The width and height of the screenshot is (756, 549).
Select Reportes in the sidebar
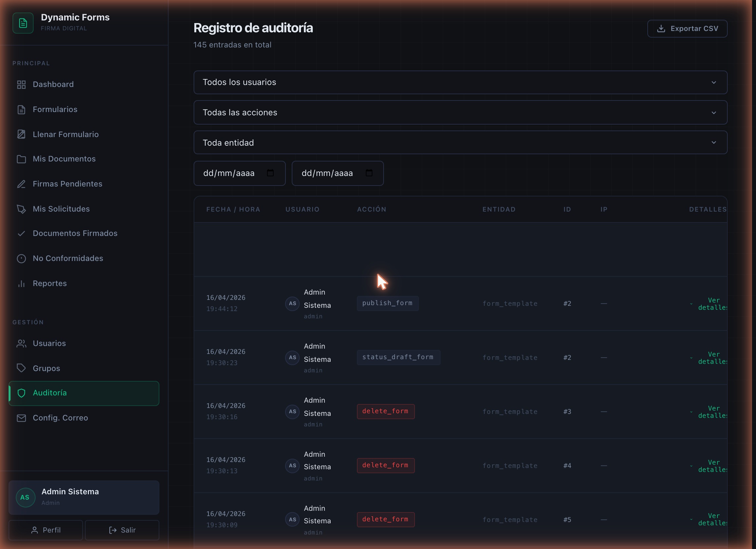point(84,283)
